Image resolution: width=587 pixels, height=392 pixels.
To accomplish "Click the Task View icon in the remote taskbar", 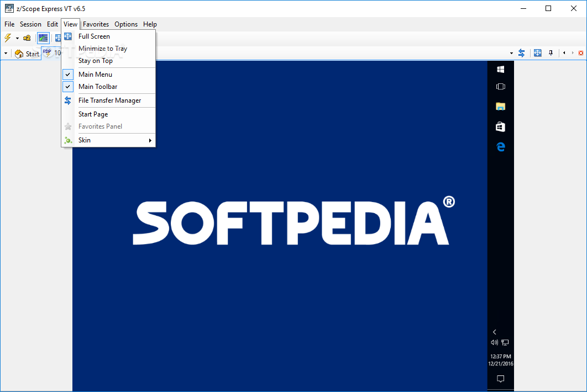I will 501,87.
